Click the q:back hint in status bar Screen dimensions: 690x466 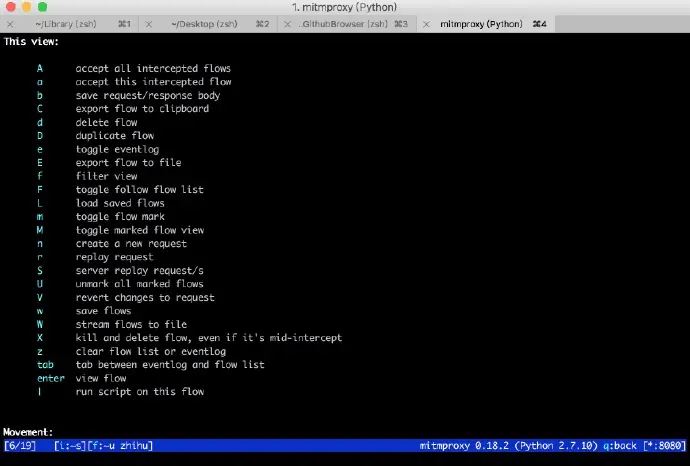pos(620,446)
